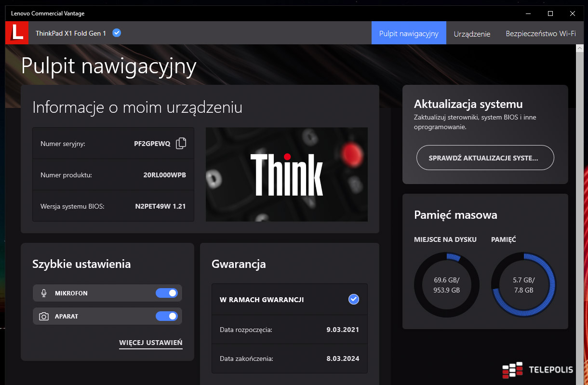Open the Pulpit nawigacyjny tab
588x385 pixels.
409,33
